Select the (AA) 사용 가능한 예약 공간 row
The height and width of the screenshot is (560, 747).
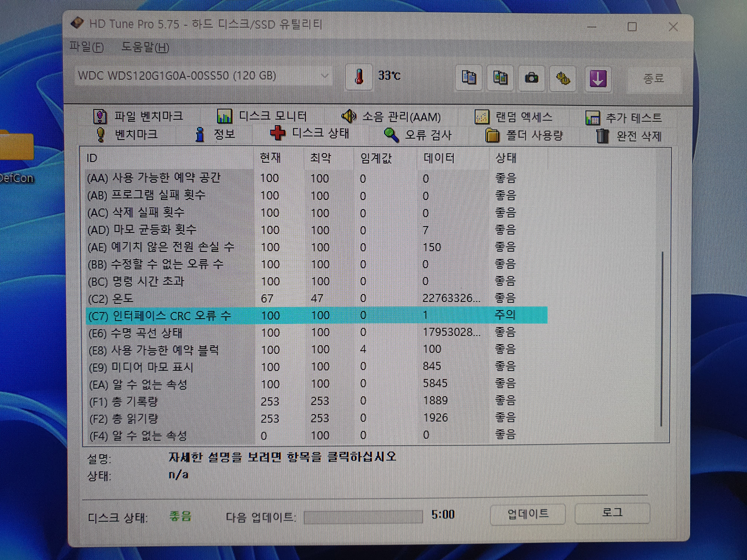(x=316, y=178)
